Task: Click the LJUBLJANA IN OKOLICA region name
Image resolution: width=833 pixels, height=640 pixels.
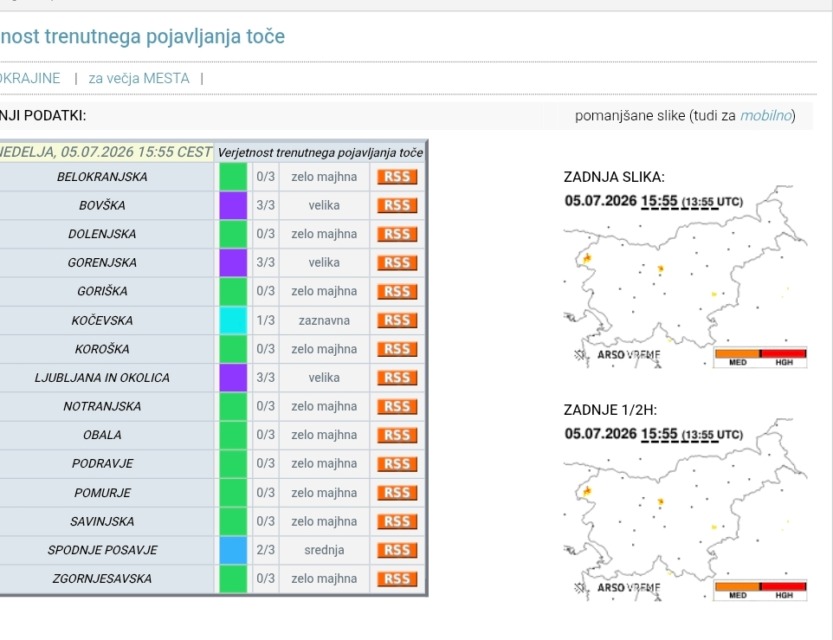Action: [x=102, y=378]
